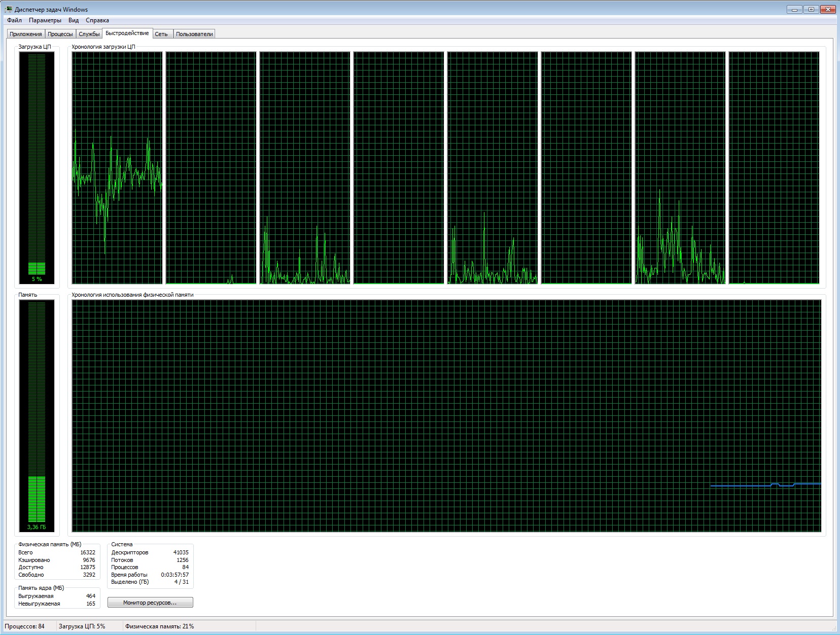Open the Файл menu

pos(14,20)
